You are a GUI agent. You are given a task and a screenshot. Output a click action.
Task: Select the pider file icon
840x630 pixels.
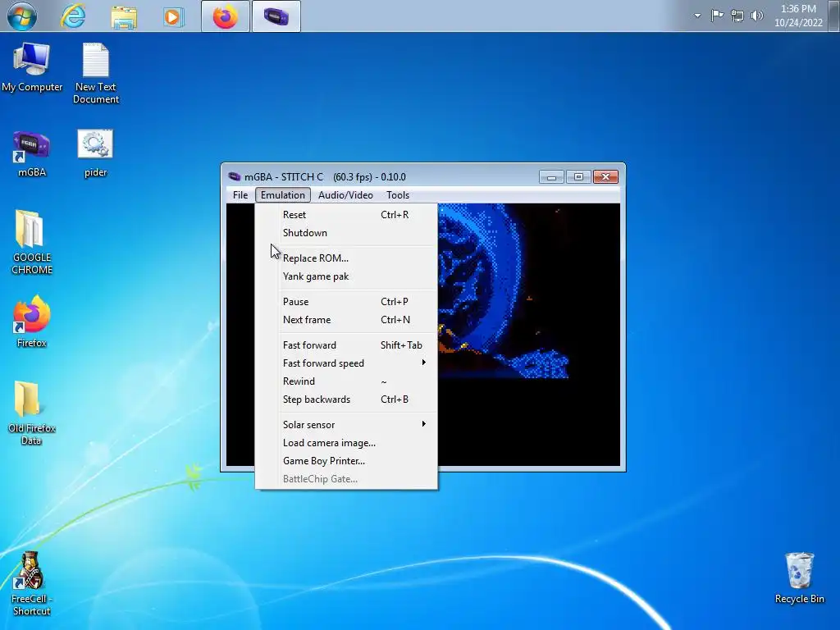point(95,153)
